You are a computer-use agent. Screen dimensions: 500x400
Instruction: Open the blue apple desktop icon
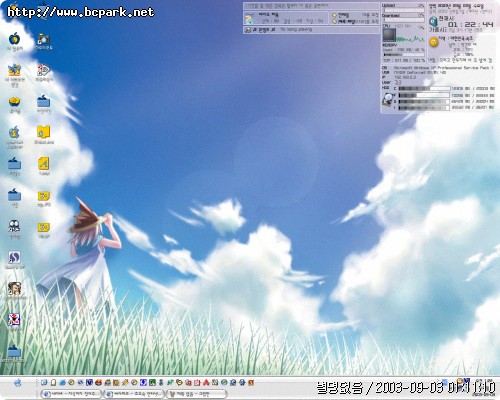click(14, 39)
